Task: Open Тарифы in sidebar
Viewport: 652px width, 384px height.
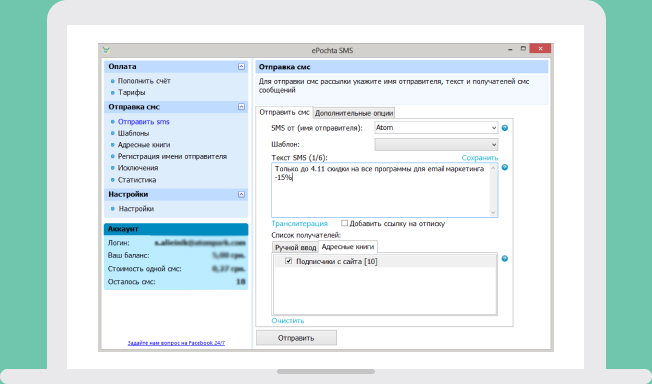Action: tap(131, 92)
